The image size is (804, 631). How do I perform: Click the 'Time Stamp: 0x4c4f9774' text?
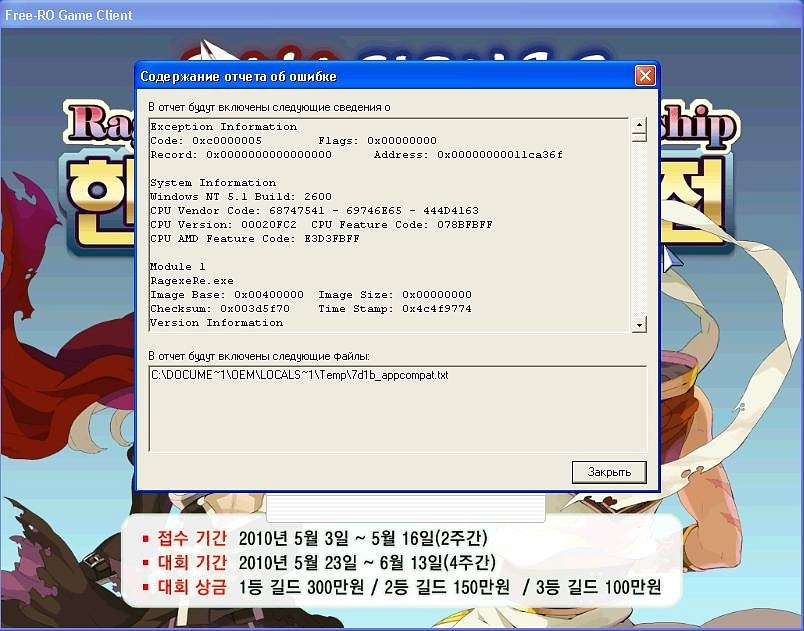395,309
